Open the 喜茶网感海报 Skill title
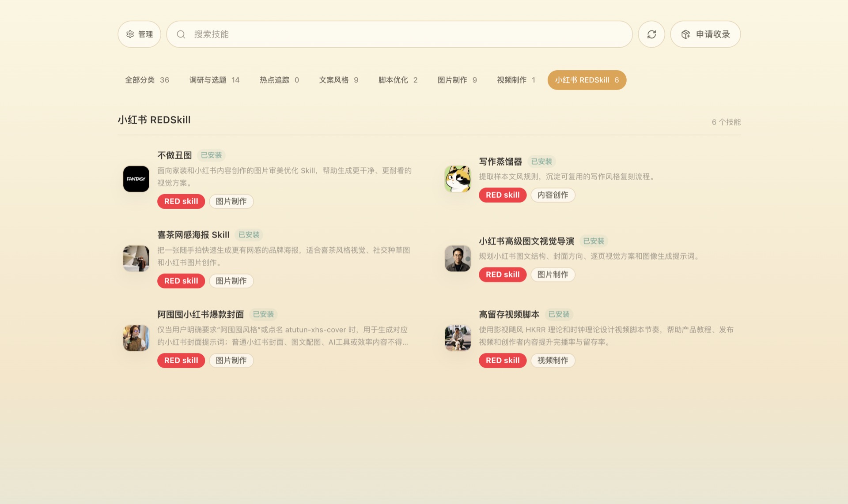The height and width of the screenshot is (504, 848). click(x=193, y=235)
